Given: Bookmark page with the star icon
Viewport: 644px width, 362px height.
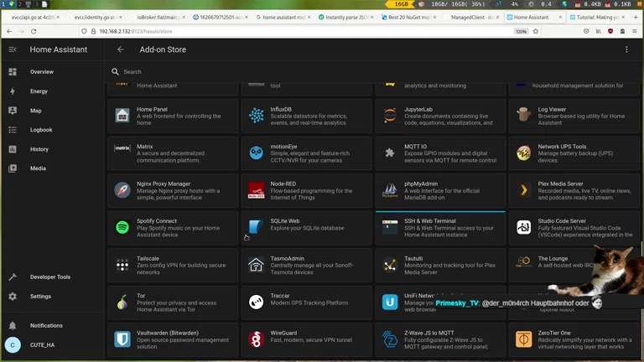Looking at the screenshot, I should [536, 31].
